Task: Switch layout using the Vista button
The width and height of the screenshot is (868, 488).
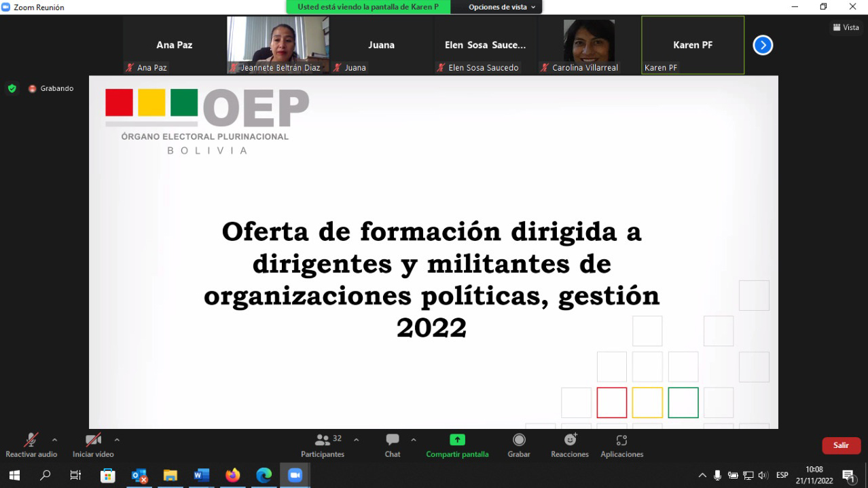Action: tap(846, 28)
